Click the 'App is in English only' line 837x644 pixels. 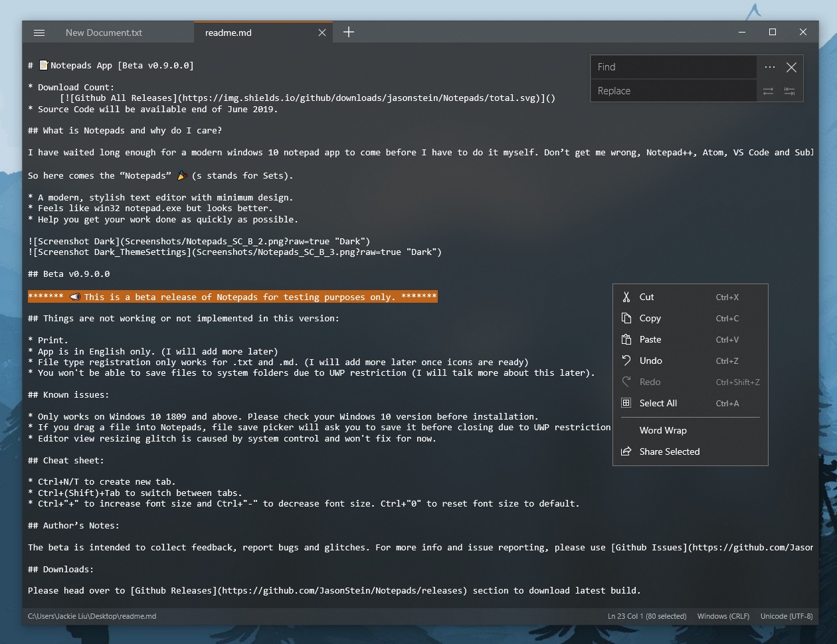153,352
